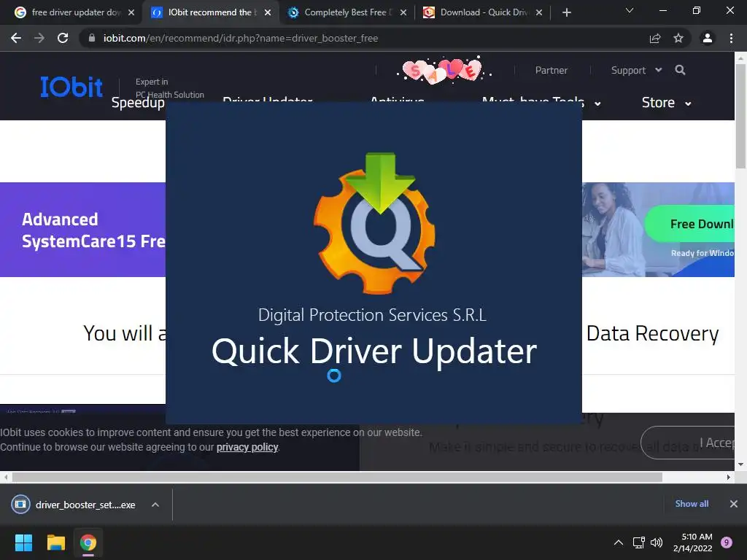This screenshot has height=560, width=747.
Task: Click the browser forward arrow
Action: 39,38
